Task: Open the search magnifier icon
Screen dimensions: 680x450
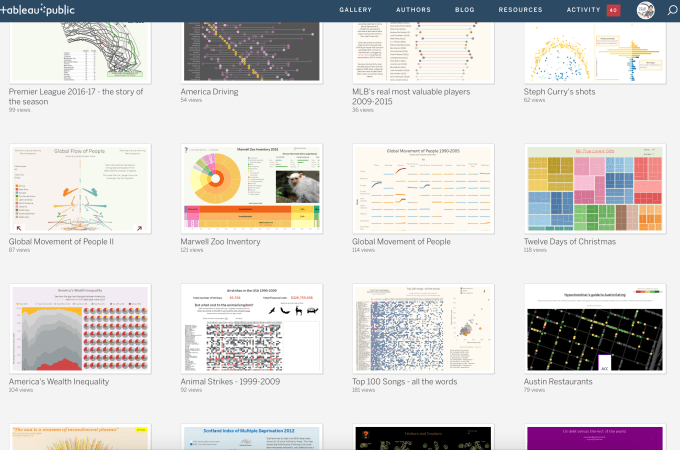Action: pyautogui.click(x=673, y=10)
